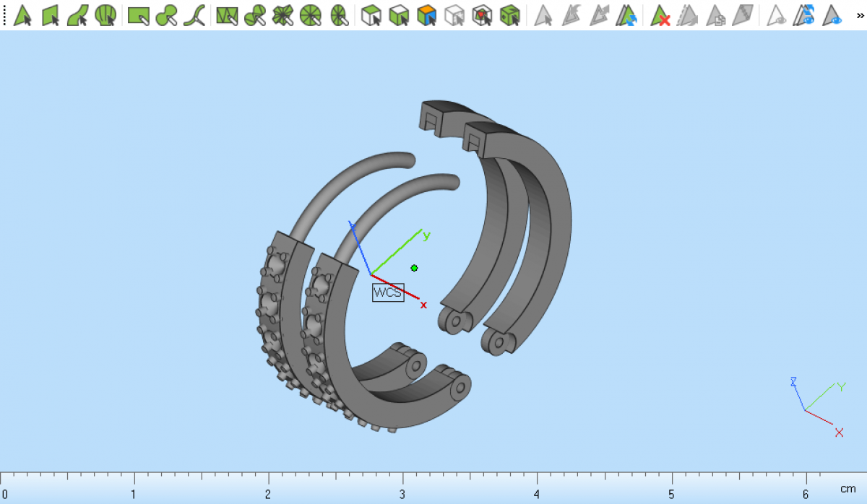Click the white cube with cursor icon
The height and width of the screenshot is (504, 867).
(x=371, y=15)
